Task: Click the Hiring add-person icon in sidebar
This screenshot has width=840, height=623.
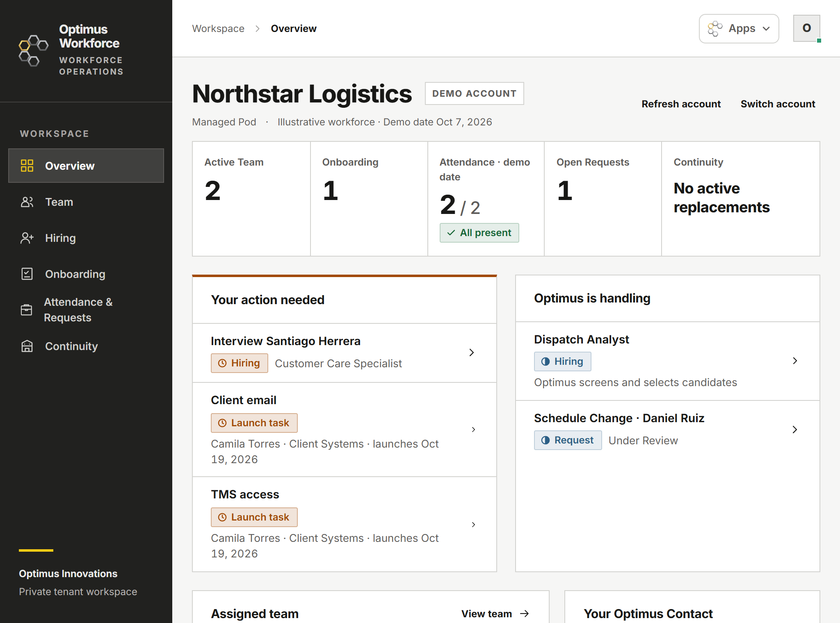Action: [x=27, y=238]
